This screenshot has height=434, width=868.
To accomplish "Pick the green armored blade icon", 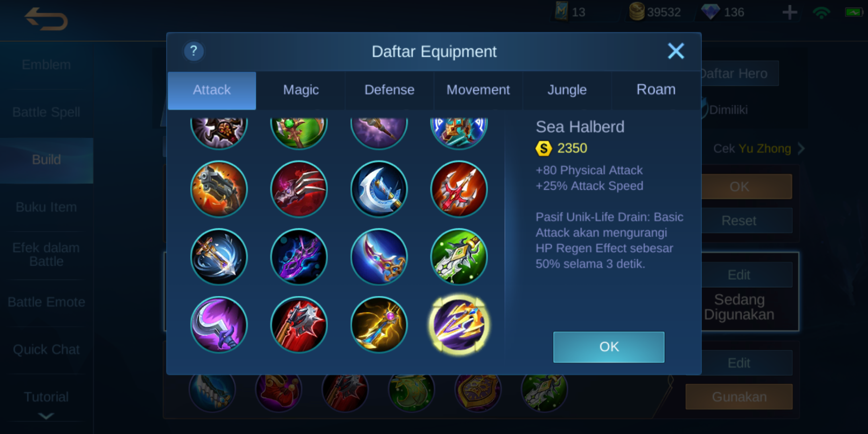I will click(459, 257).
